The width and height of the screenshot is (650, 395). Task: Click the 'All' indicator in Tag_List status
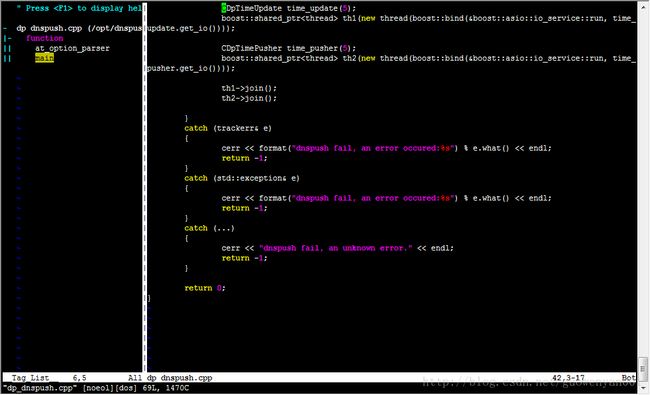(135, 378)
